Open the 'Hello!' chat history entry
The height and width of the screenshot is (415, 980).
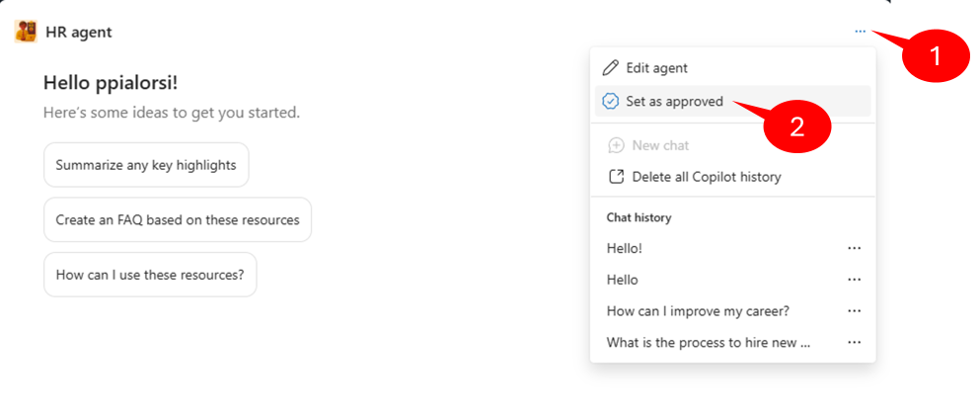pos(625,248)
